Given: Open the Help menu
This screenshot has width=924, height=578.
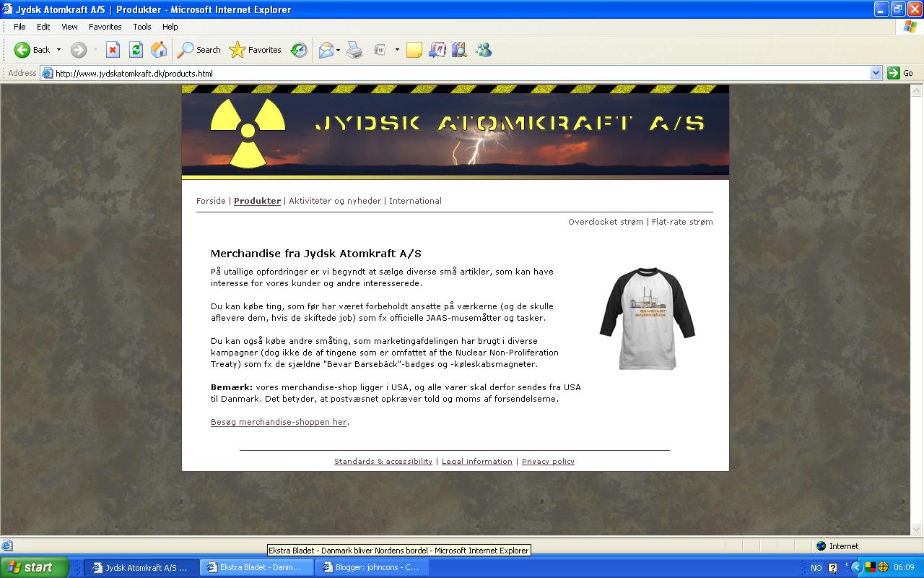Looking at the screenshot, I should coord(170,27).
